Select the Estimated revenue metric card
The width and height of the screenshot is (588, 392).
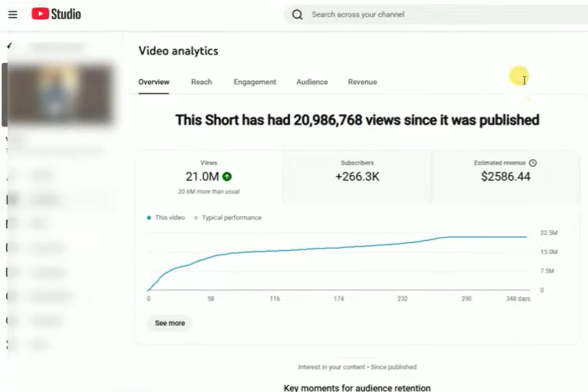click(x=505, y=177)
